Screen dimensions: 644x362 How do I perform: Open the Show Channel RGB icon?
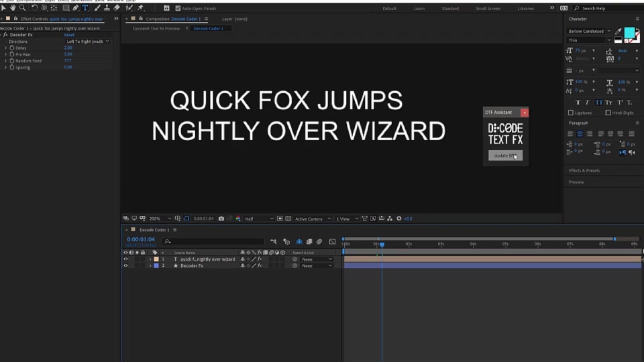[x=238, y=219]
